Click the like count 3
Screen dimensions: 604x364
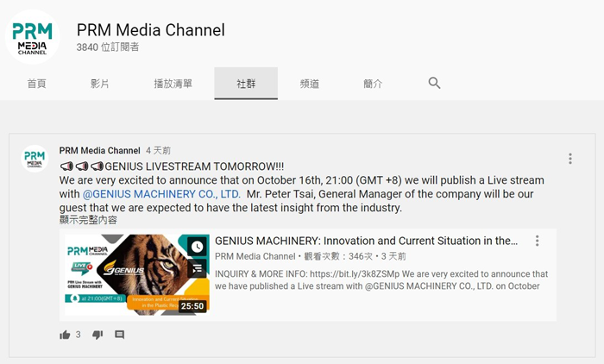[x=79, y=335]
